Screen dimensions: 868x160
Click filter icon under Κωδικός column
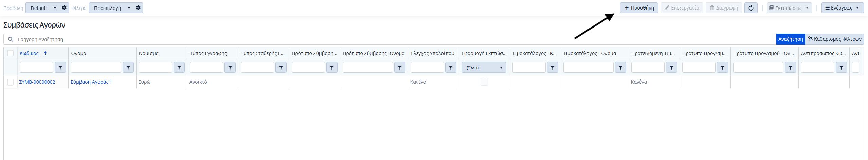point(60,68)
